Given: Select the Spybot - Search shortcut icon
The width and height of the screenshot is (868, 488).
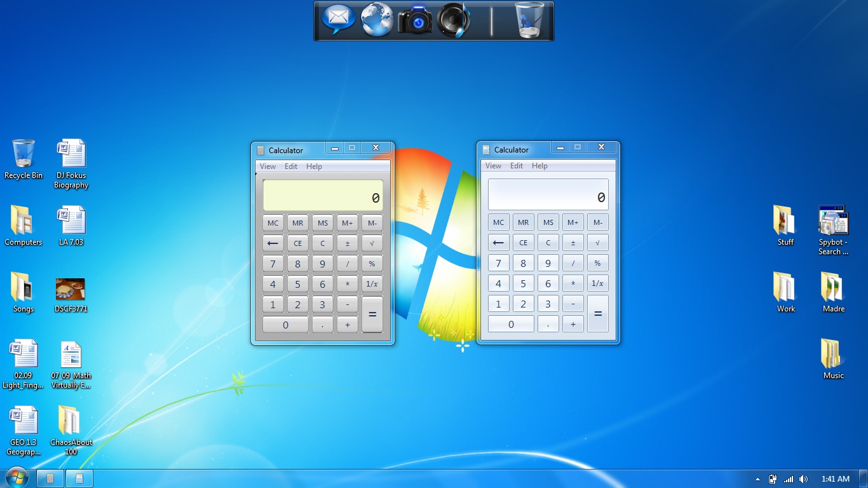Looking at the screenshot, I should pyautogui.click(x=834, y=231).
